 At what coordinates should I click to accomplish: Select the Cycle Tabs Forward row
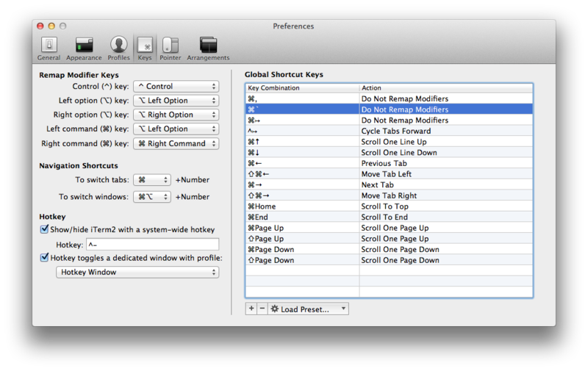(x=390, y=132)
